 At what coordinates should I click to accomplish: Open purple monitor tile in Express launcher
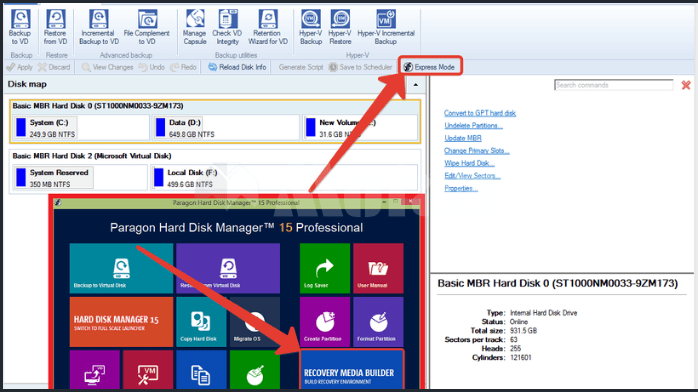coord(94,370)
